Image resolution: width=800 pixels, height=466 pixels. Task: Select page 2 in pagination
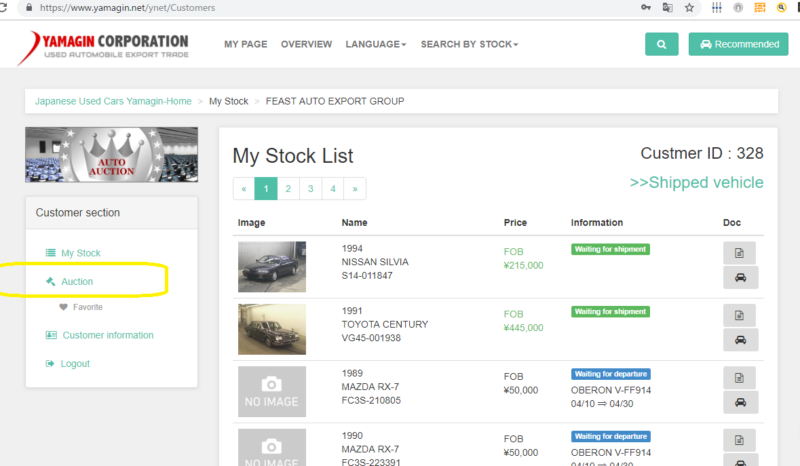tap(288, 189)
